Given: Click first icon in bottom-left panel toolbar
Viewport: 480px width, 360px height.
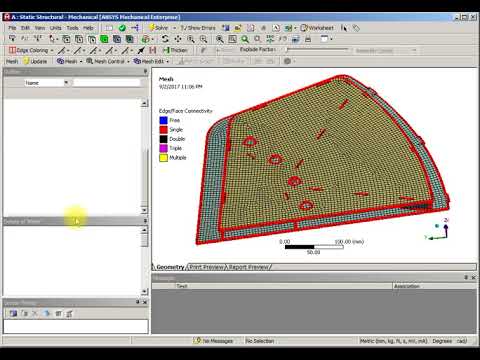Looking at the screenshot, I should tap(13, 313).
